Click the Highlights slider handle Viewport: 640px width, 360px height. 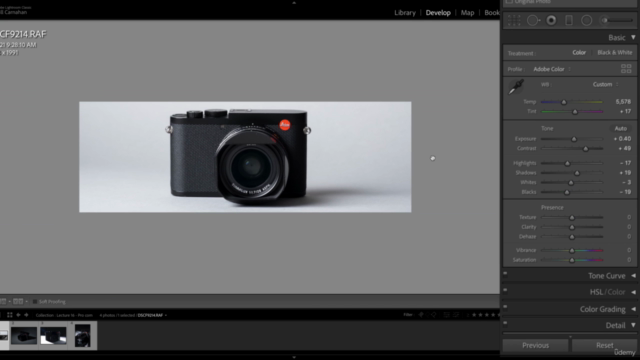point(567,163)
